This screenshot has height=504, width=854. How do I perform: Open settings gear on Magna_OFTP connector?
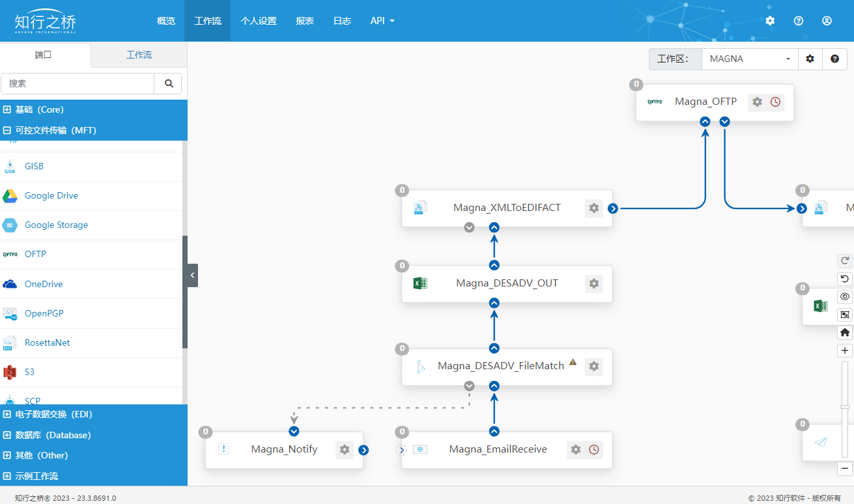[x=757, y=102]
